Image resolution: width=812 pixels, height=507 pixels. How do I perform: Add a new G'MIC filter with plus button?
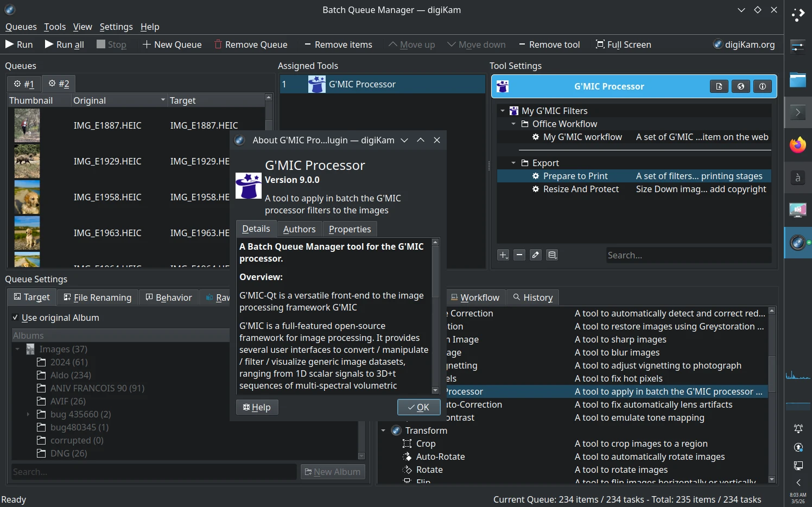point(503,255)
